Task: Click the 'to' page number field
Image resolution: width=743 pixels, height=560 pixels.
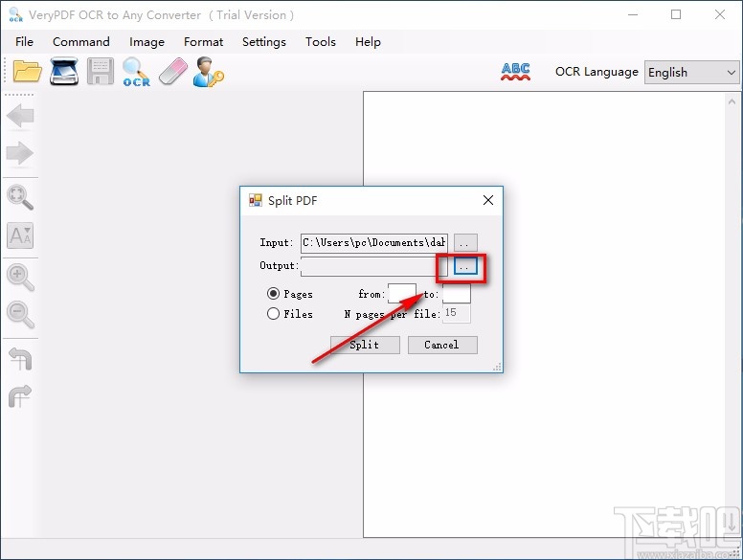Action: click(x=457, y=294)
